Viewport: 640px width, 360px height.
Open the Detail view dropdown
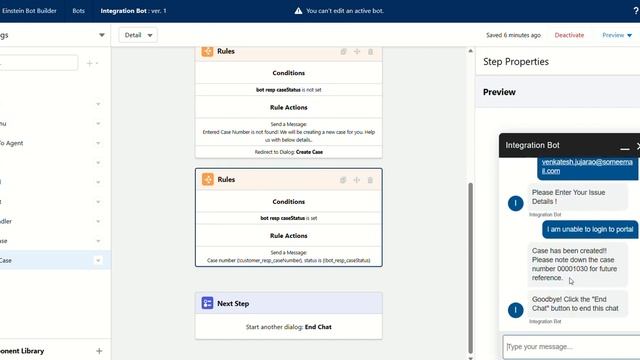point(138,35)
